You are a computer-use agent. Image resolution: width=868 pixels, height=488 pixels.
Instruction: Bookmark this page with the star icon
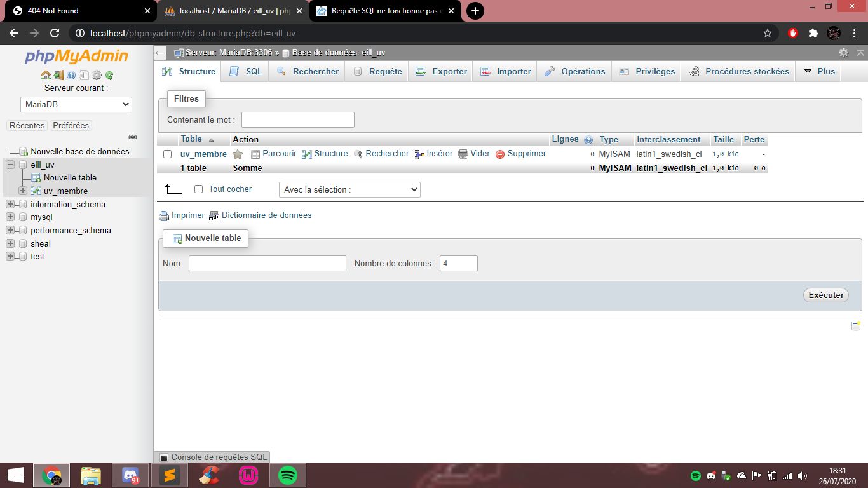768,33
